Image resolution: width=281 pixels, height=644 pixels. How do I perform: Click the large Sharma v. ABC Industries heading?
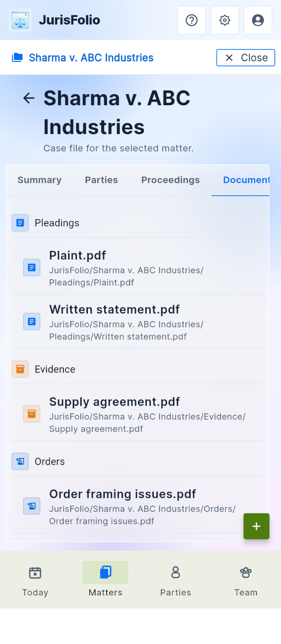(x=117, y=112)
